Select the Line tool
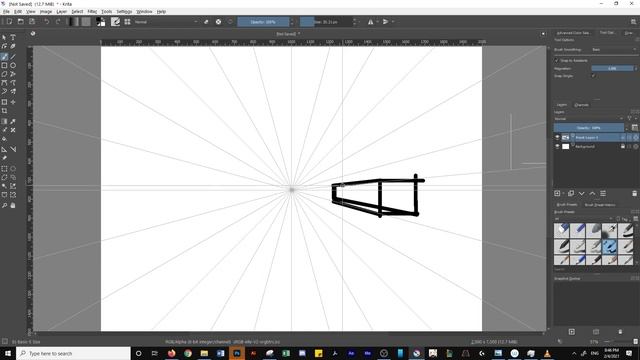The height and width of the screenshot is (360, 640). tap(13, 56)
